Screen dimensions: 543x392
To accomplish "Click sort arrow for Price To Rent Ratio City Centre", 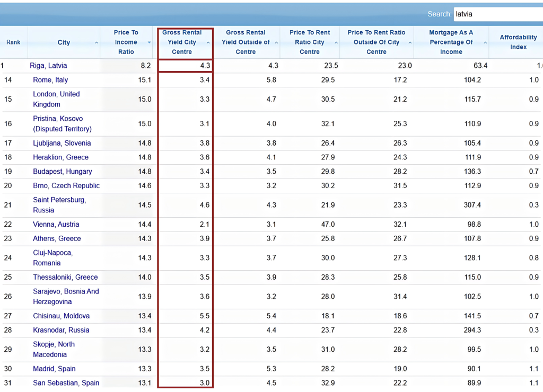I will (x=336, y=42).
